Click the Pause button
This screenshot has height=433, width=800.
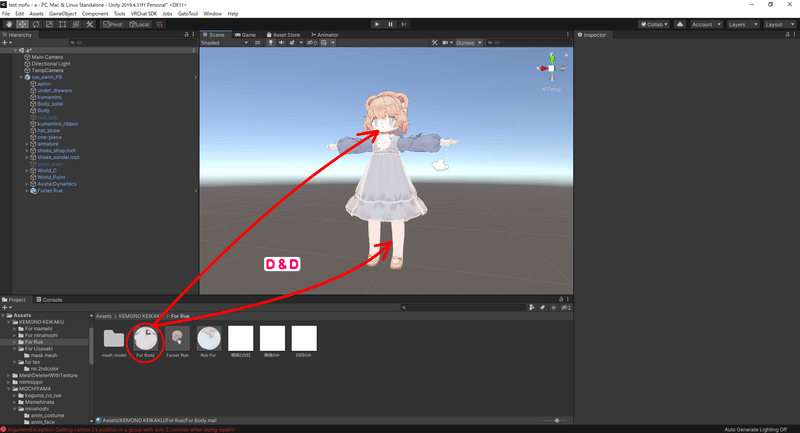[390, 24]
